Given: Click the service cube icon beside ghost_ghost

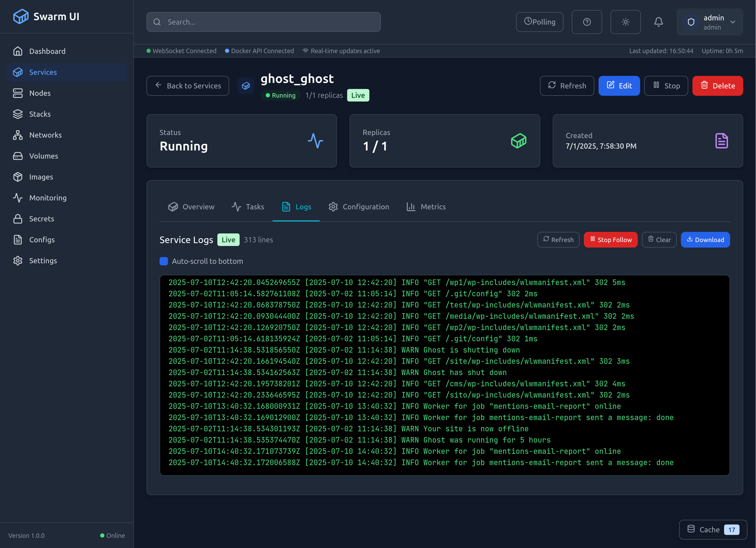Looking at the screenshot, I should 246,86.
